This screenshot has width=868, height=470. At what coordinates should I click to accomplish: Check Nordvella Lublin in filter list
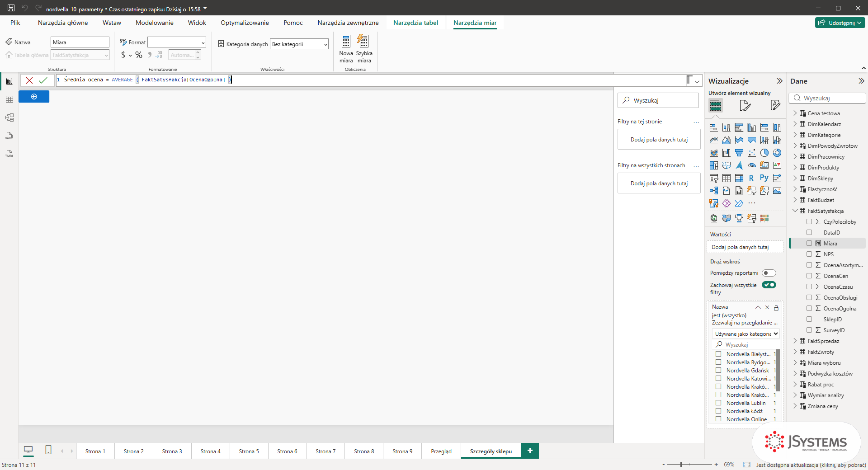pos(718,403)
